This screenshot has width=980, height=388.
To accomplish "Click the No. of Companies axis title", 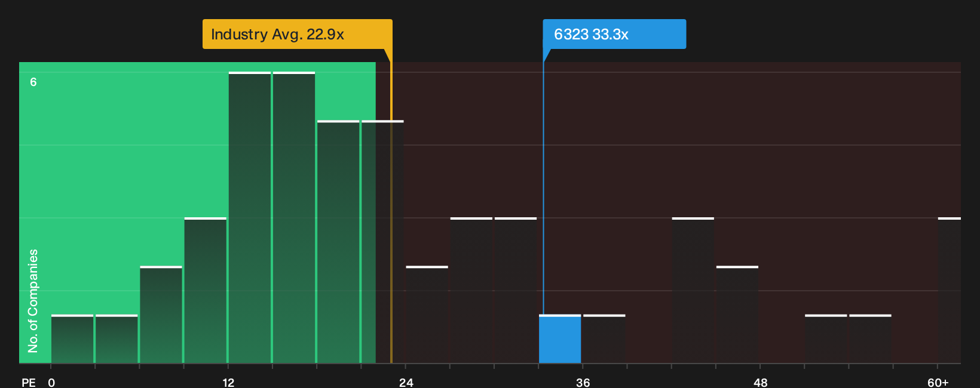I will tap(33, 301).
